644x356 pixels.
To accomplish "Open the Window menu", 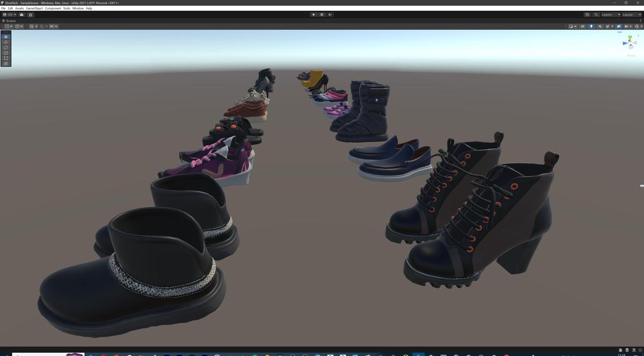I will pyautogui.click(x=78, y=8).
